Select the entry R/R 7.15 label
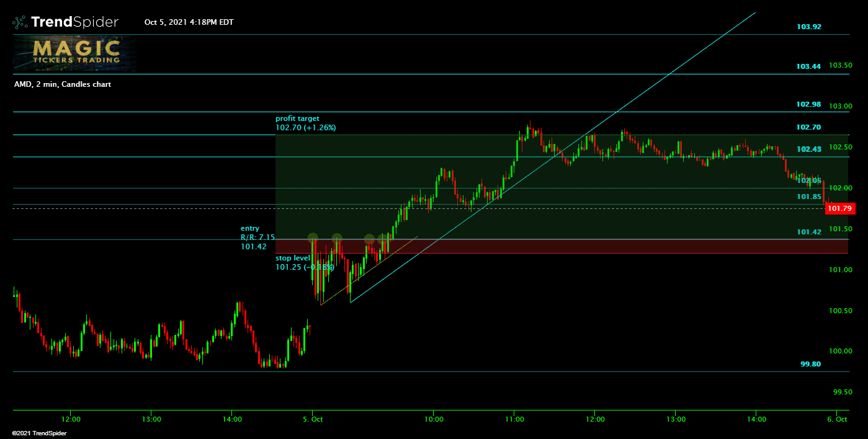 tap(257, 237)
